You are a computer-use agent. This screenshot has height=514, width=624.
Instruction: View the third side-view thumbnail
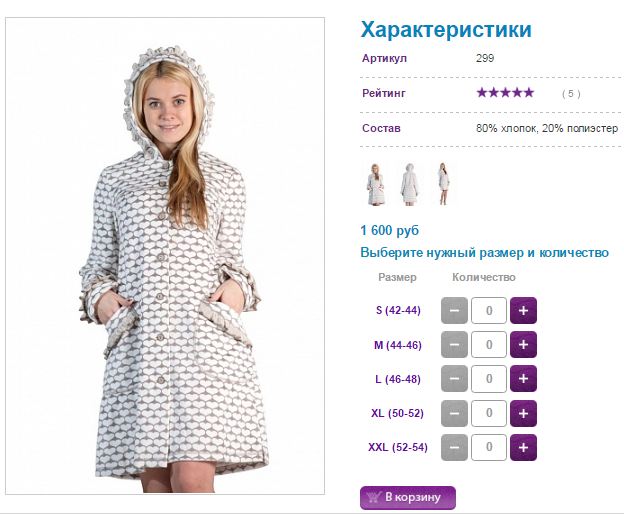[443, 184]
